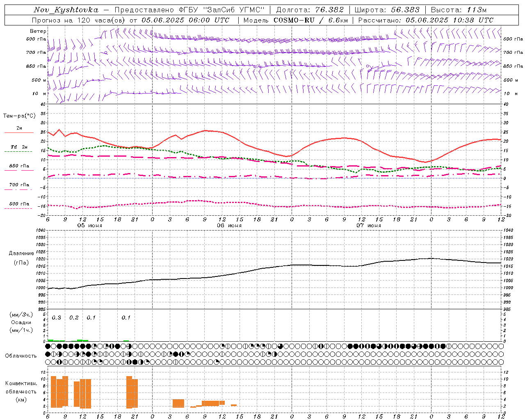The image size is (525, 420).
Task: Click the (мм/3ч.) precipitation unit label
Action: pos(21,315)
